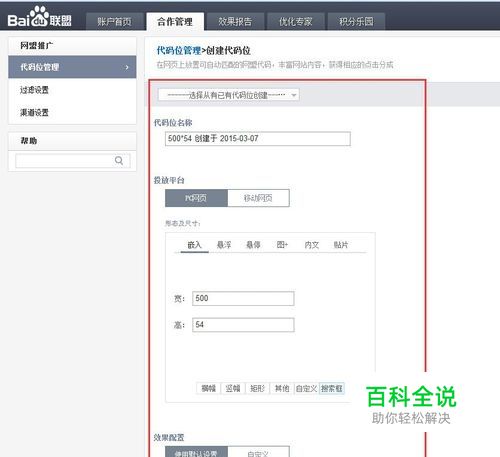Click the 帮助 panel heading
This screenshot has width=500, height=457.
pos(29,141)
